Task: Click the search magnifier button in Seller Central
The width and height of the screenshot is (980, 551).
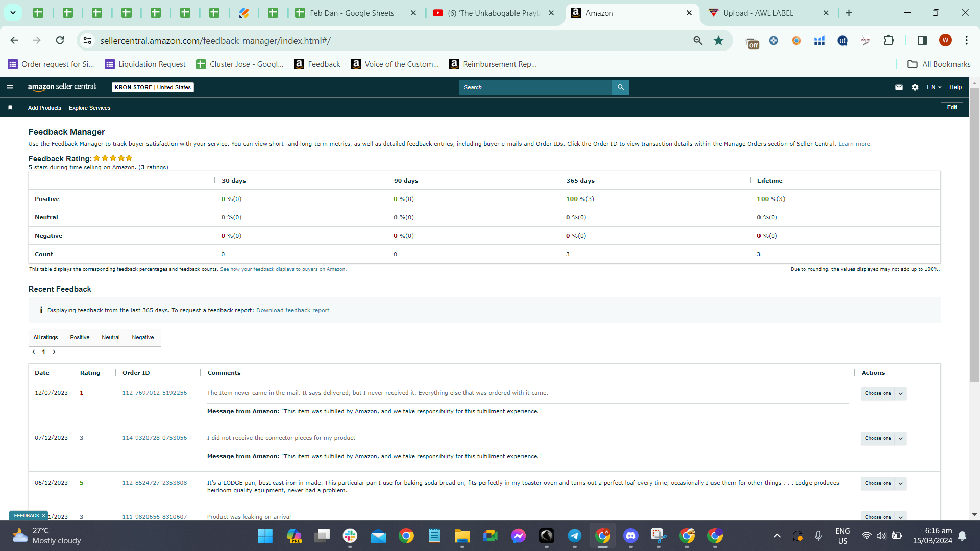Action: tap(621, 87)
